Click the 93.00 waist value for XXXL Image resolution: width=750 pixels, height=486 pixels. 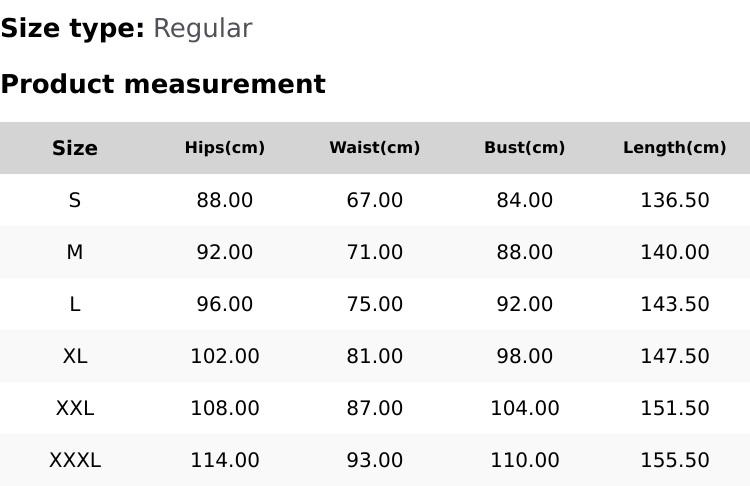pyautogui.click(x=375, y=460)
